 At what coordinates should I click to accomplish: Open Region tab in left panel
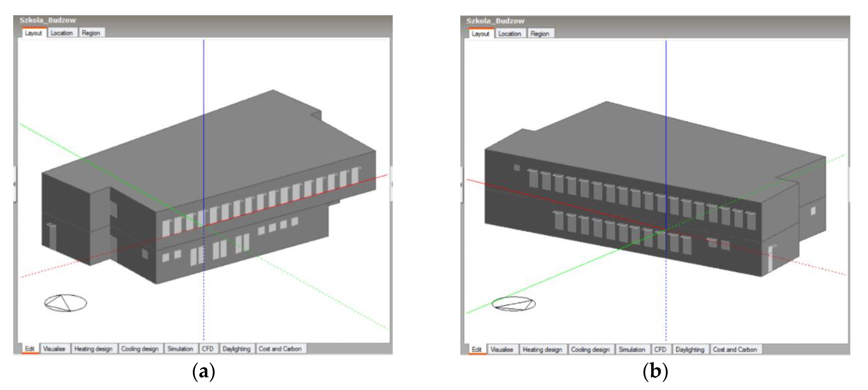[91, 33]
